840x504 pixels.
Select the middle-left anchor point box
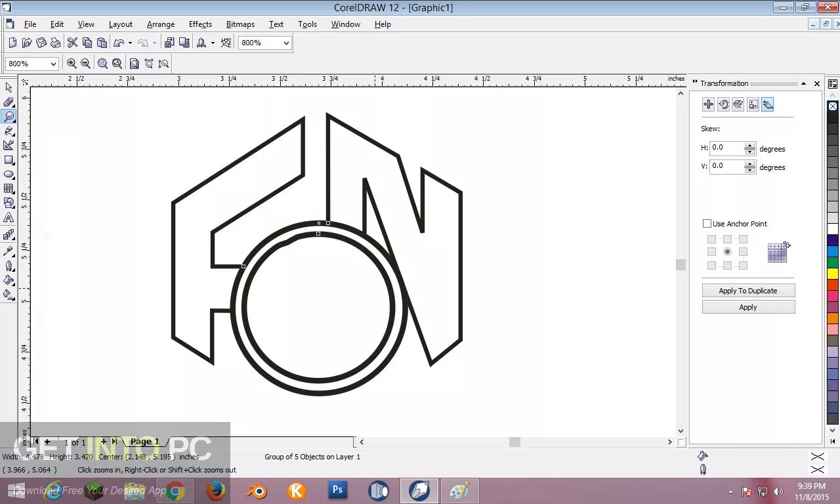click(x=711, y=252)
